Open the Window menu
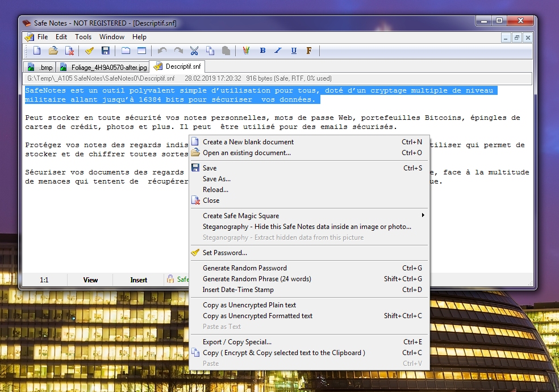 point(111,37)
